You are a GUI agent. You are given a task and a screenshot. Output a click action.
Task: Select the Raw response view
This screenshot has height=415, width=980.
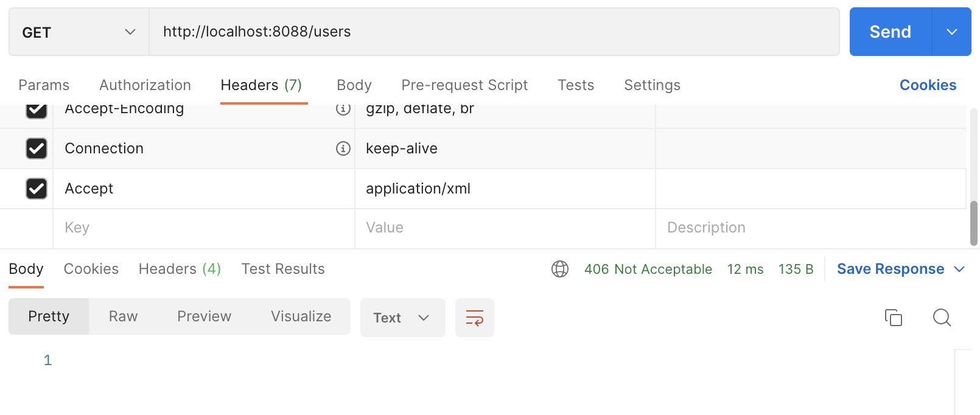pos(124,316)
